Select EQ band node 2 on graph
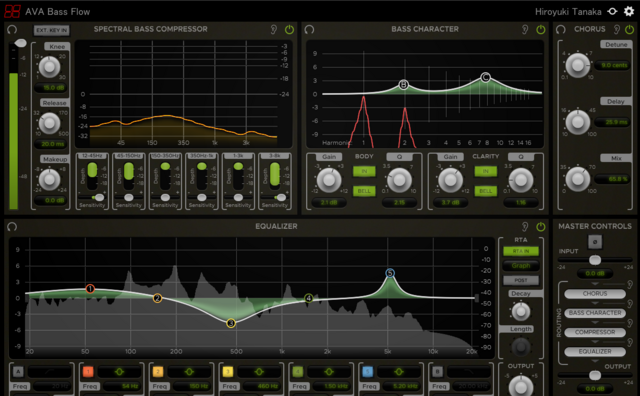640x396 pixels. coord(158,298)
